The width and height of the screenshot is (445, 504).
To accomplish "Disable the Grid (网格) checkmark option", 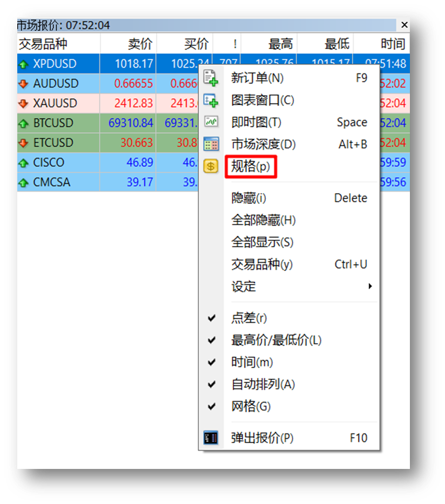I will coord(251,406).
